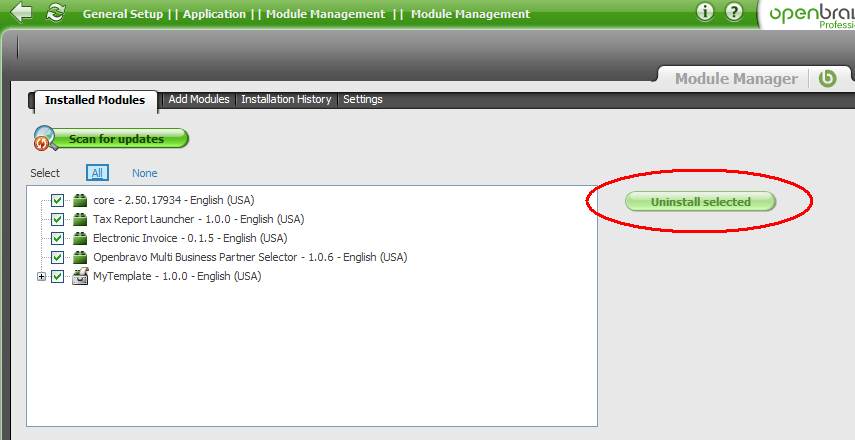Click the Uninstall selected button

pyautogui.click(x=700, y=202)
